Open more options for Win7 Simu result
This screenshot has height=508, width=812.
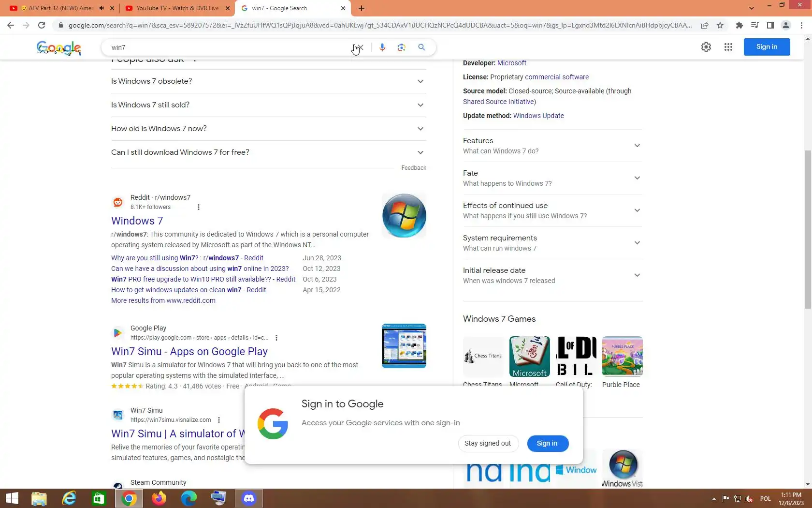coord(219,420)
